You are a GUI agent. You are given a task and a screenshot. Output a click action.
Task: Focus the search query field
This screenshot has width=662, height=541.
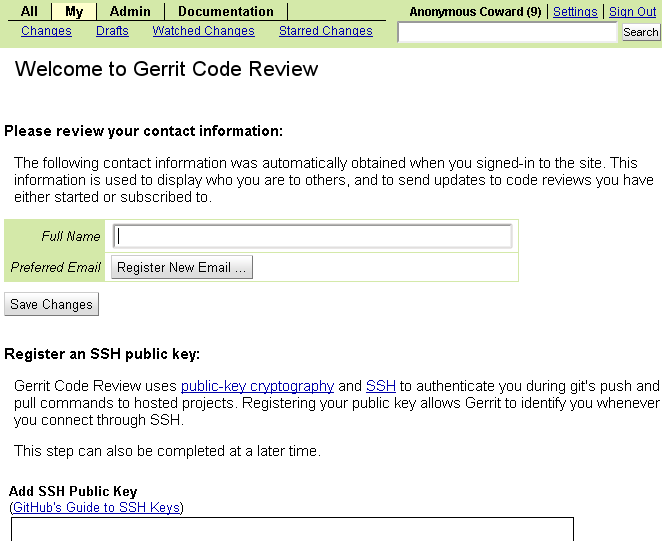[x=507, y=32]
